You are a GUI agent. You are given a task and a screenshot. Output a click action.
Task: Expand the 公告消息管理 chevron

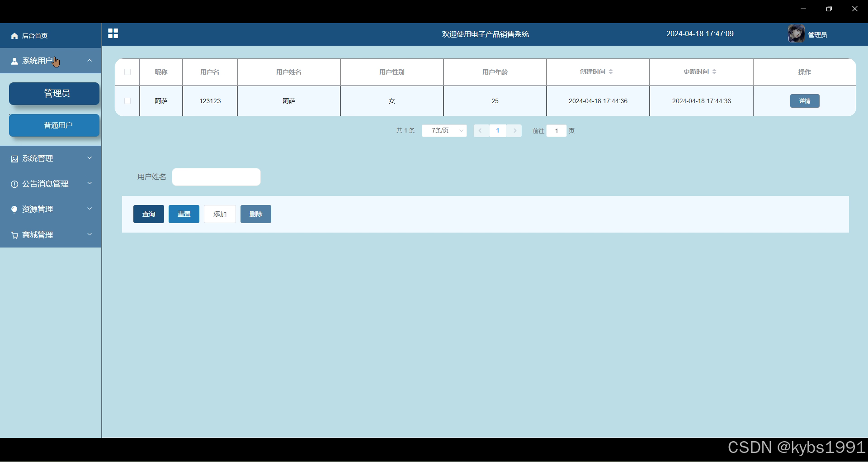pyautogui.click(x=90, y=183)
